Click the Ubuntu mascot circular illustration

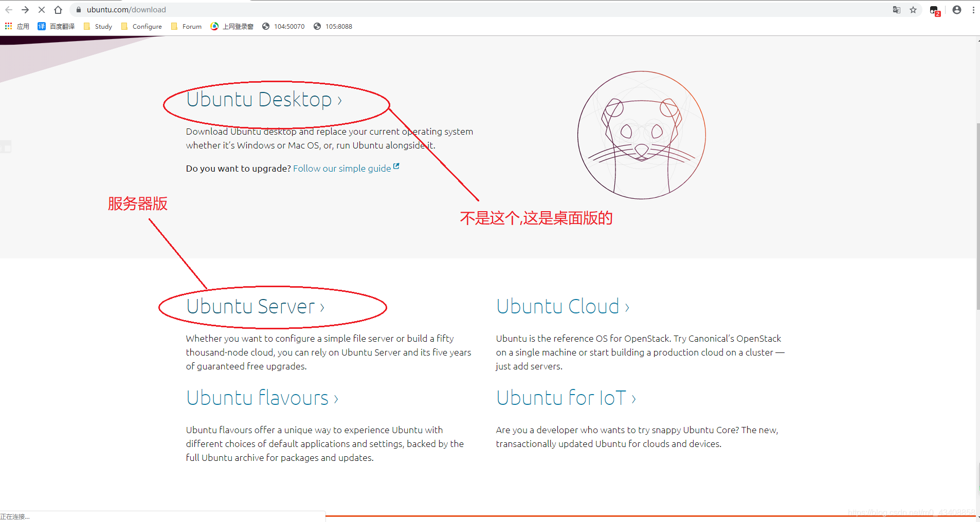642,135
